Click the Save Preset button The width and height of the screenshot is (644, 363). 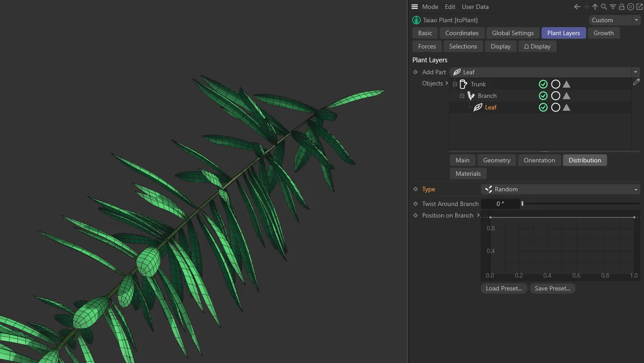pyautogui.click(x=552, y=288)
